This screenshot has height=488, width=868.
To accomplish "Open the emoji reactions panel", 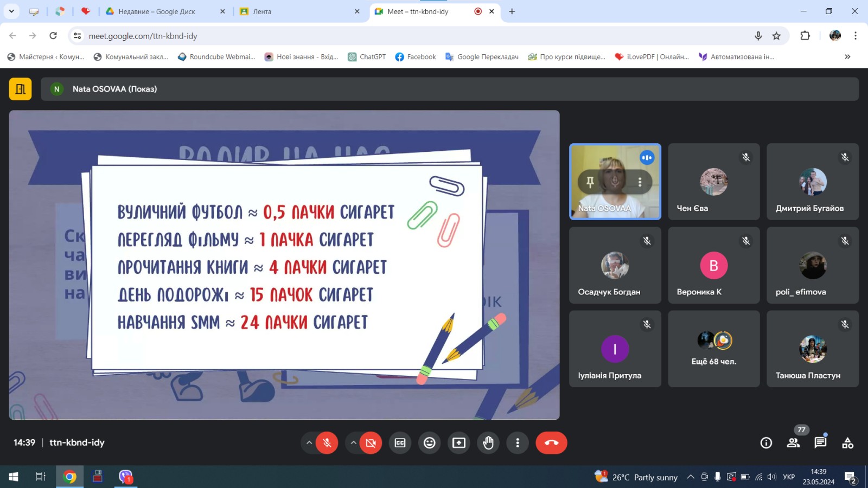I will 429,443.
